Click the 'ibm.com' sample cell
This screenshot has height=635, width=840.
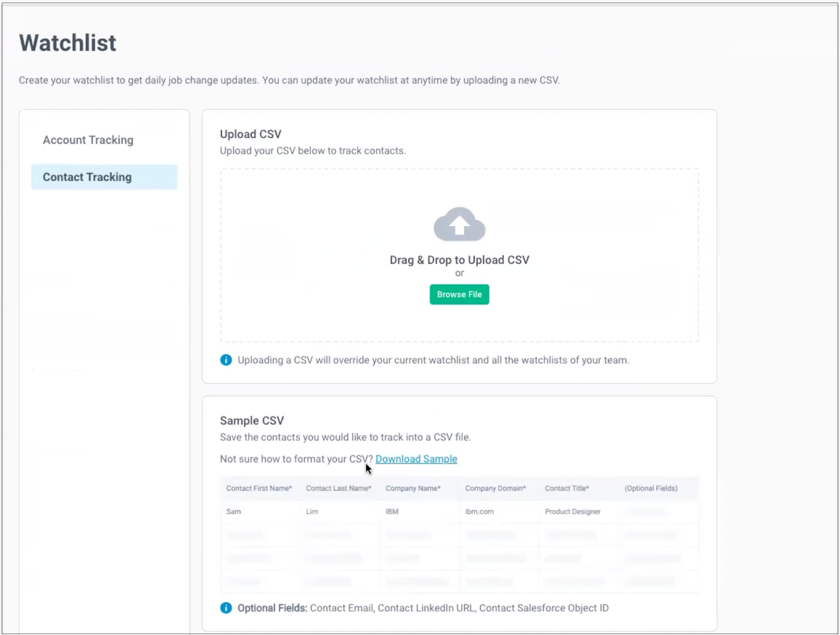tap(479, 511)
